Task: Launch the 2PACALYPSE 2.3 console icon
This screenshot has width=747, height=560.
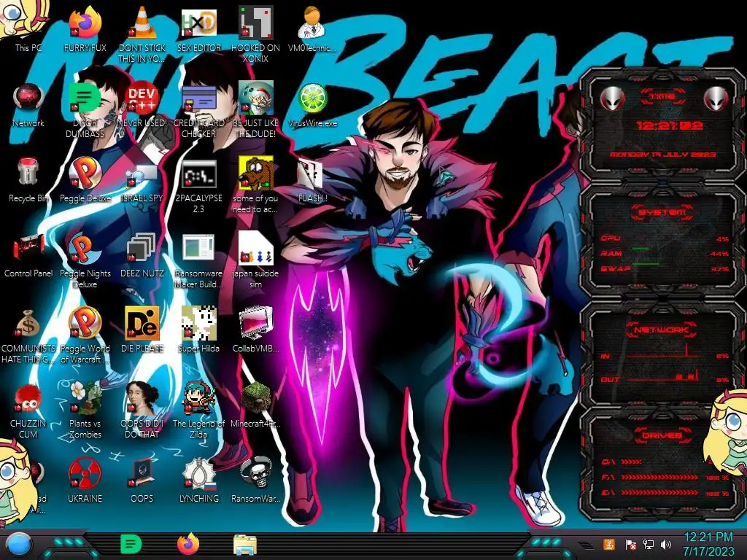Action: pyautogui.click(x=198, y=186)
